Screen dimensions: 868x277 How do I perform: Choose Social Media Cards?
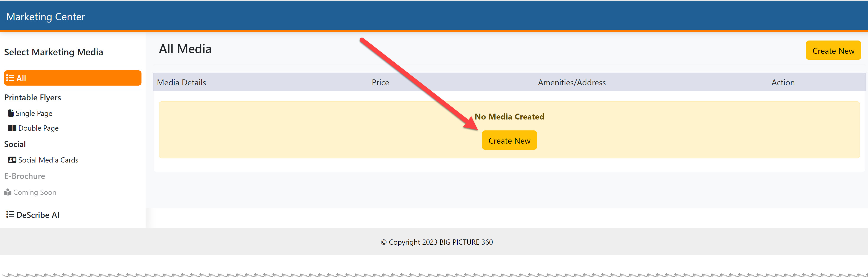click(x=48, y=160)
